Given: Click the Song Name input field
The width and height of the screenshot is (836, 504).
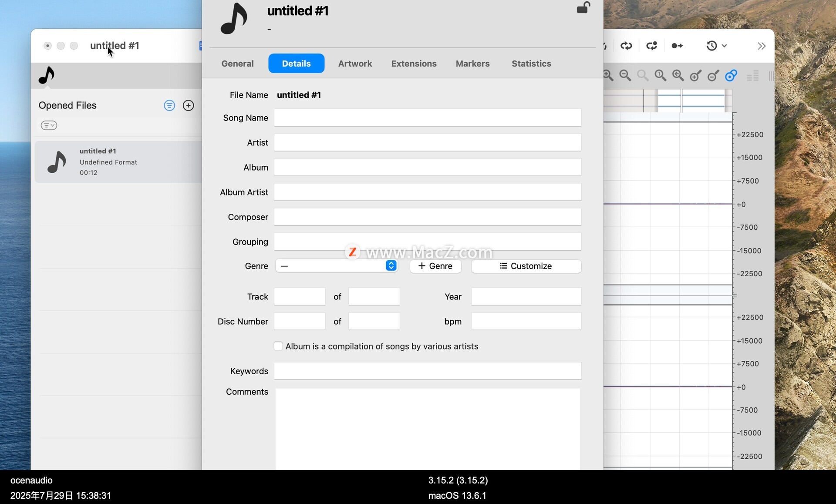Looking at the screenshot, I should [428, 118].
